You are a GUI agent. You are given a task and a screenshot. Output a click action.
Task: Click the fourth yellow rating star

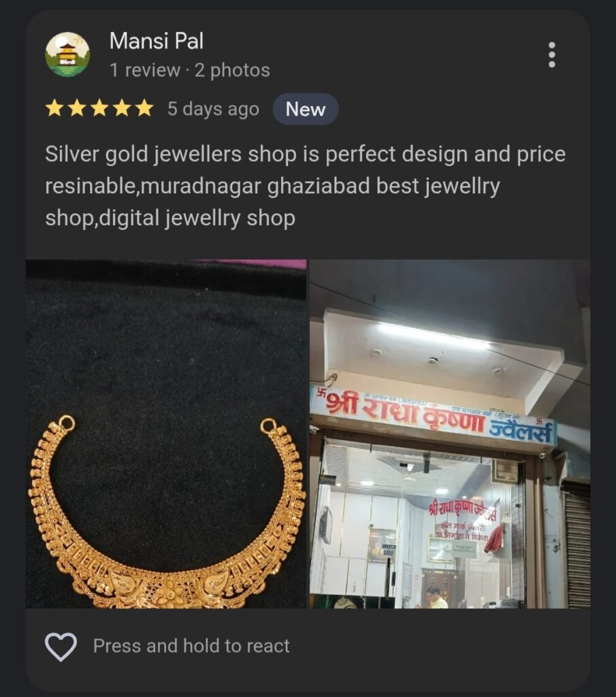[122, 108]
